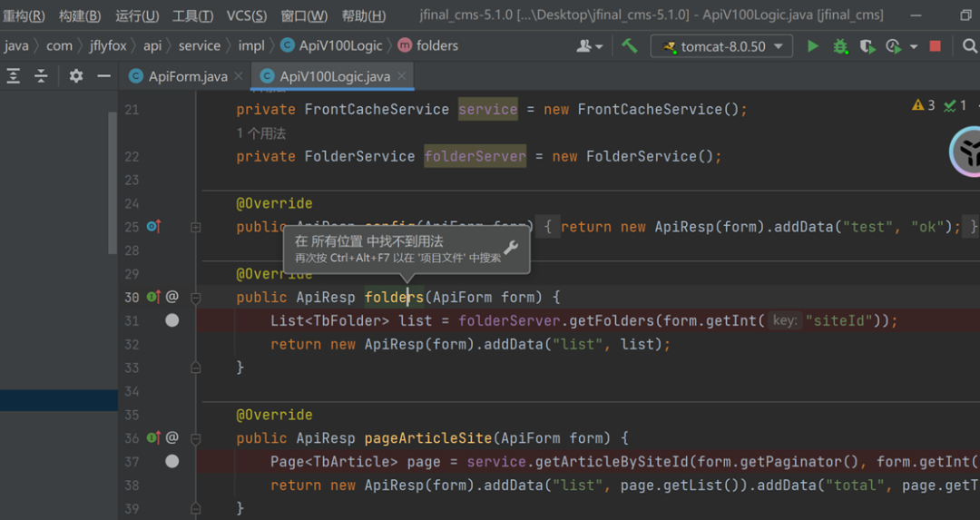Open the 运行(U) menu
Image resolution: width=980 pixels, height=520 pixels.
tap(137, 15)
